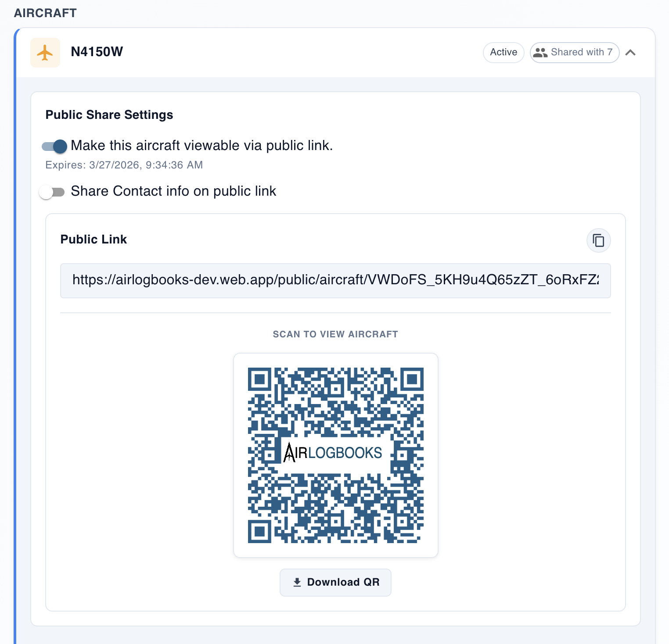669x644 pixels.
Task: Click the download arrow icon on Download QR
Action: pyautogui.click(x=297, y=582)
